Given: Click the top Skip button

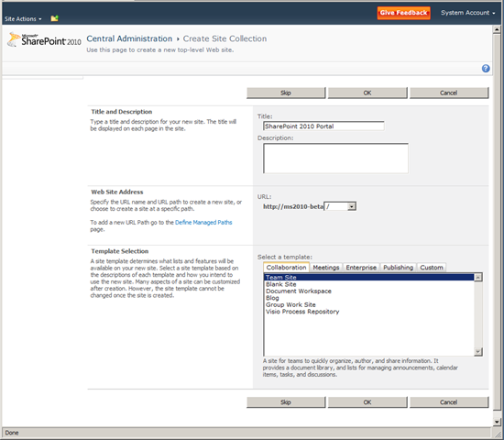Looking at the screenshot, I should [286, 93].
